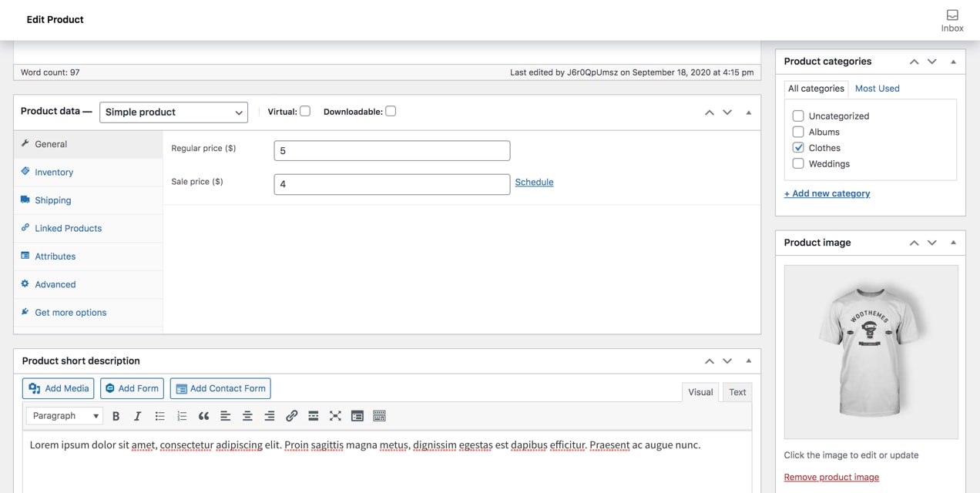Open the Inventory tab
The height and width of the screenshot is (493, 980).
88,173
